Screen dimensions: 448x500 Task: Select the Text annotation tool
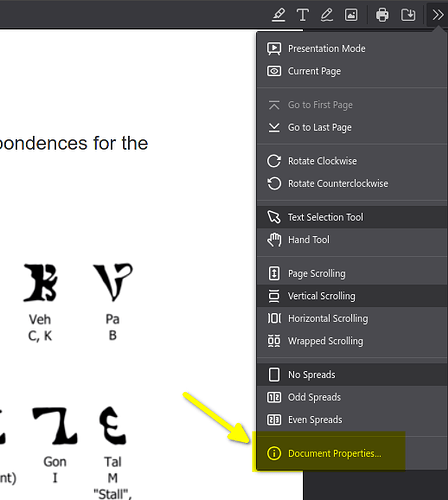[302, 15]
